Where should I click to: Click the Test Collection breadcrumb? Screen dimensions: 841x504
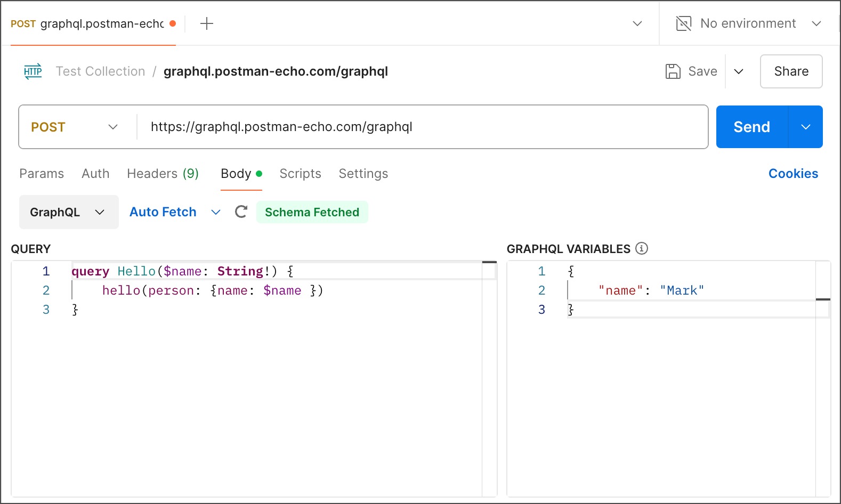[100, 71]
